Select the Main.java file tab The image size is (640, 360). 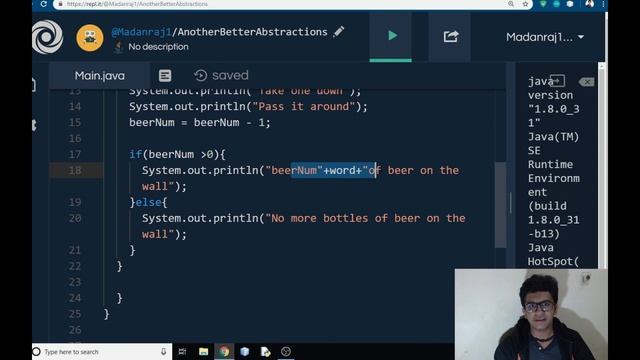[100, 76]
